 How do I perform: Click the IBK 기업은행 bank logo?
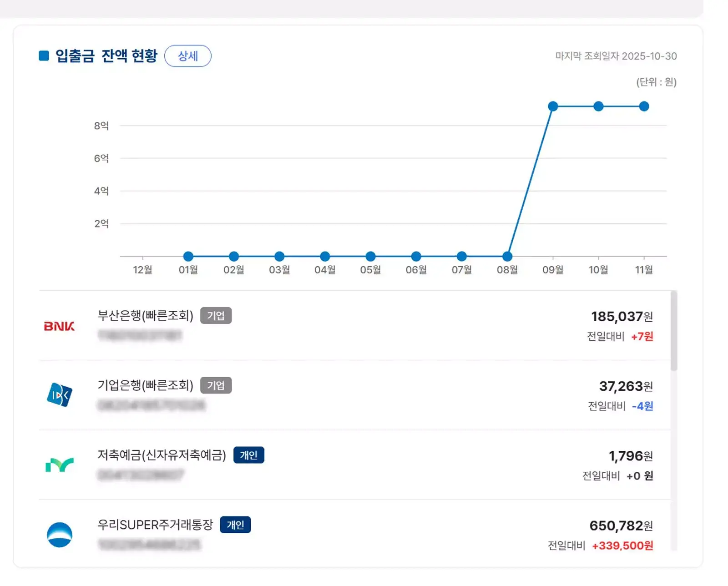[59, 395]
